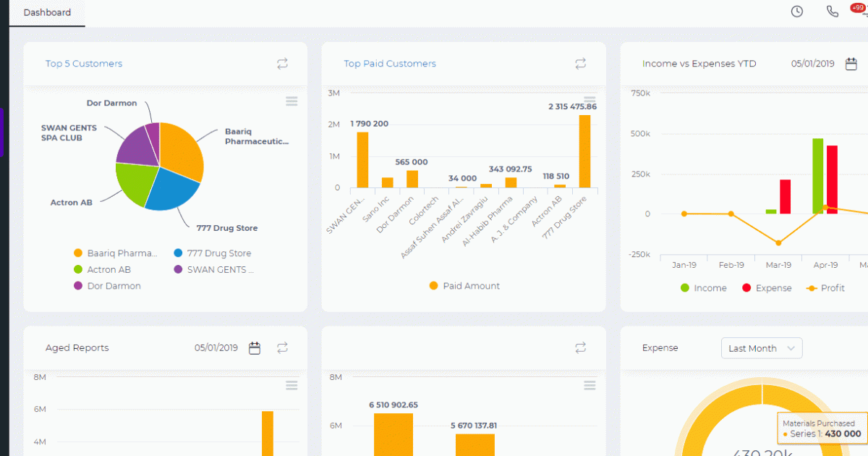The width and height of the screenshot is (868, 456).
Task: Click refresh on the untitled card showing 6 510 902.65
Action: [581, 348]
